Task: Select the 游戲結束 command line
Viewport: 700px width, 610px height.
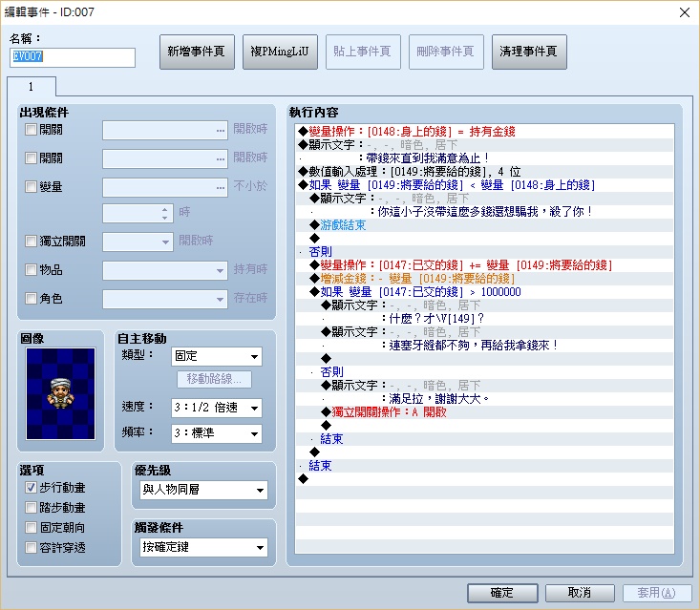Action: (485, 225)
